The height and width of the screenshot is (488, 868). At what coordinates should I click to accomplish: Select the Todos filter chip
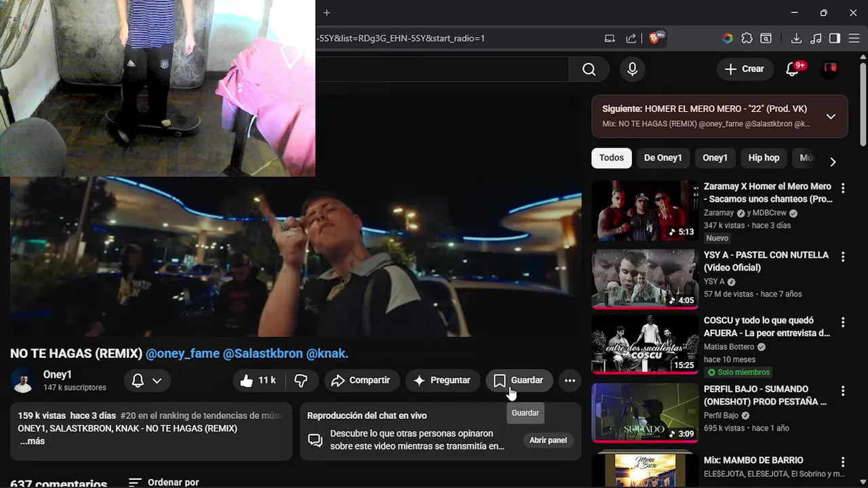point(611,158)
